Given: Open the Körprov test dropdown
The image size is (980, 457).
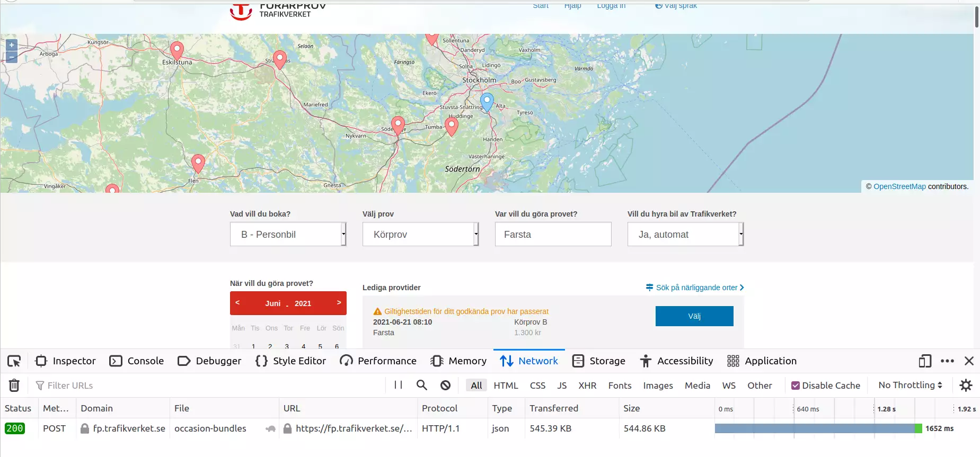Looking at the screenshot, I should pos(420,234).
